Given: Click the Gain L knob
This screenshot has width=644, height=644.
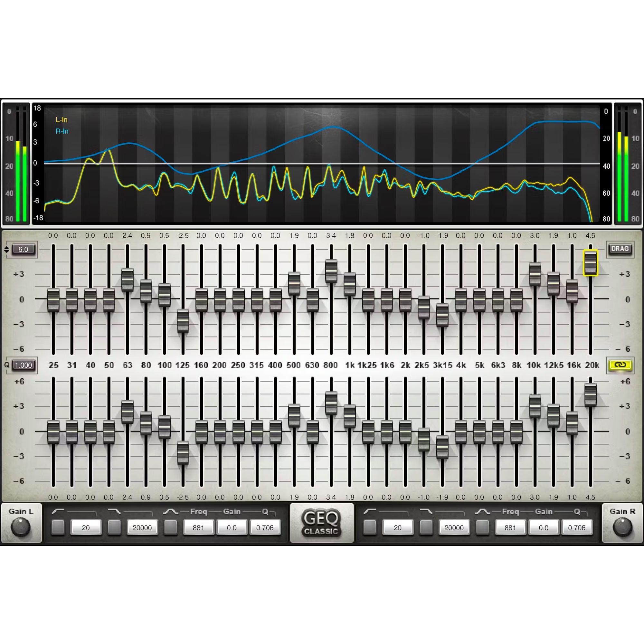Looking at the screenshot, I should point(21,527).
